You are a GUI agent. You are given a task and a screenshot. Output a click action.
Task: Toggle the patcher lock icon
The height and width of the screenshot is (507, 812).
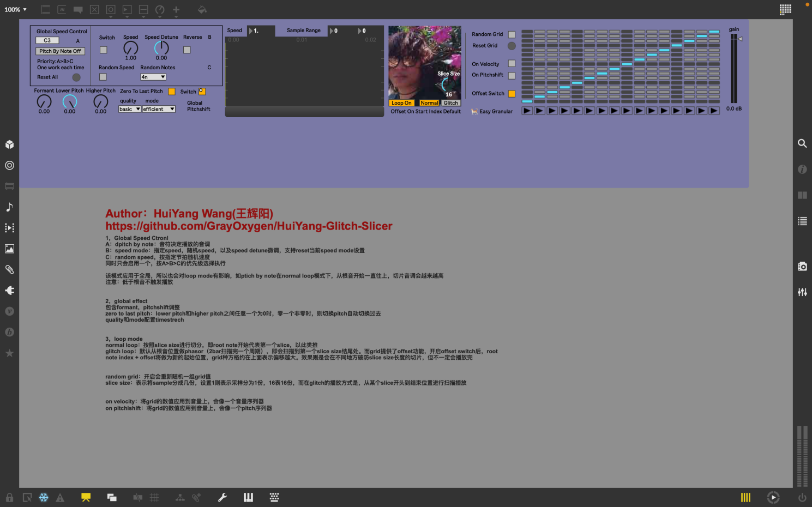tap(9, 497)
